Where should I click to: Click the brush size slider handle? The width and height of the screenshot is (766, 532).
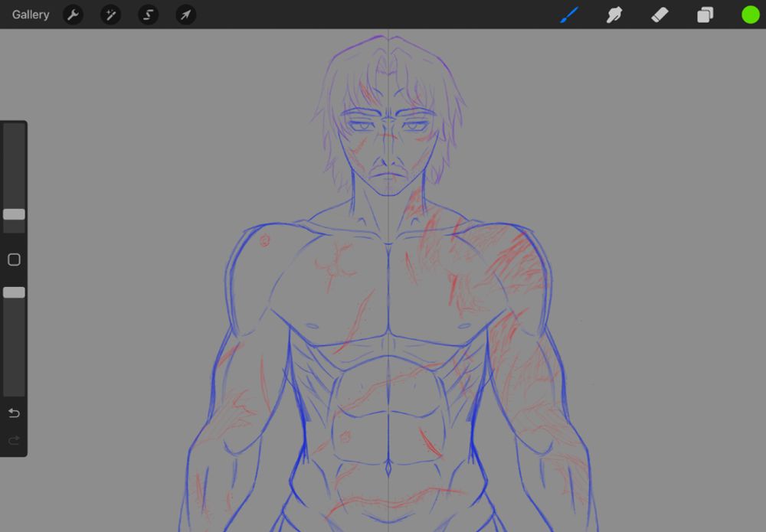coord(14,214)
